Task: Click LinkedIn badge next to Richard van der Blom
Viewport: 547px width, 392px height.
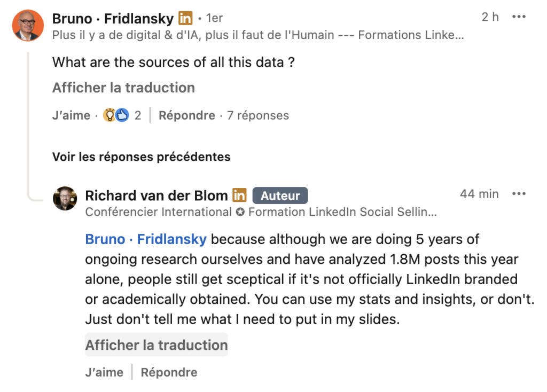Action: point(239,195)
